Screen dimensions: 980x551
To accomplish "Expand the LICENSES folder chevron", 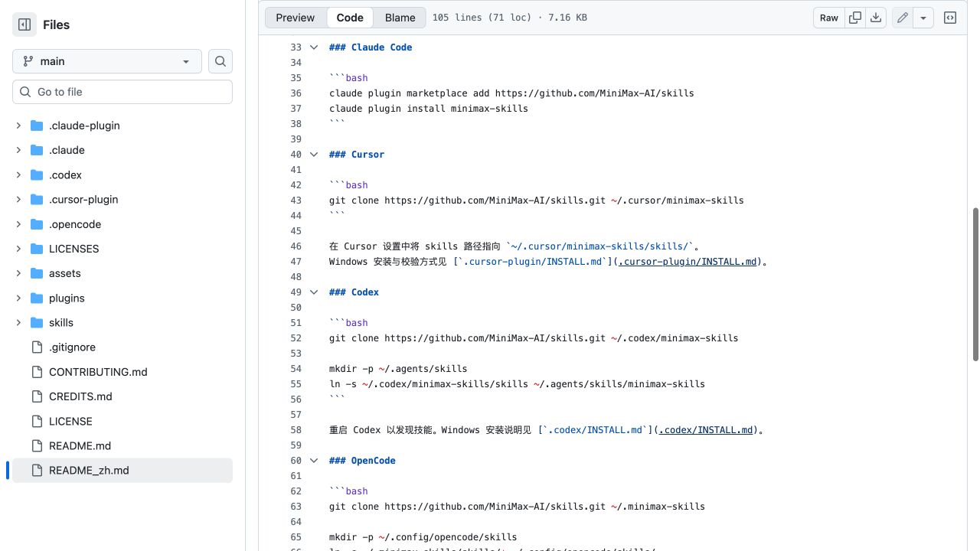I will click(x=18, y=249).
